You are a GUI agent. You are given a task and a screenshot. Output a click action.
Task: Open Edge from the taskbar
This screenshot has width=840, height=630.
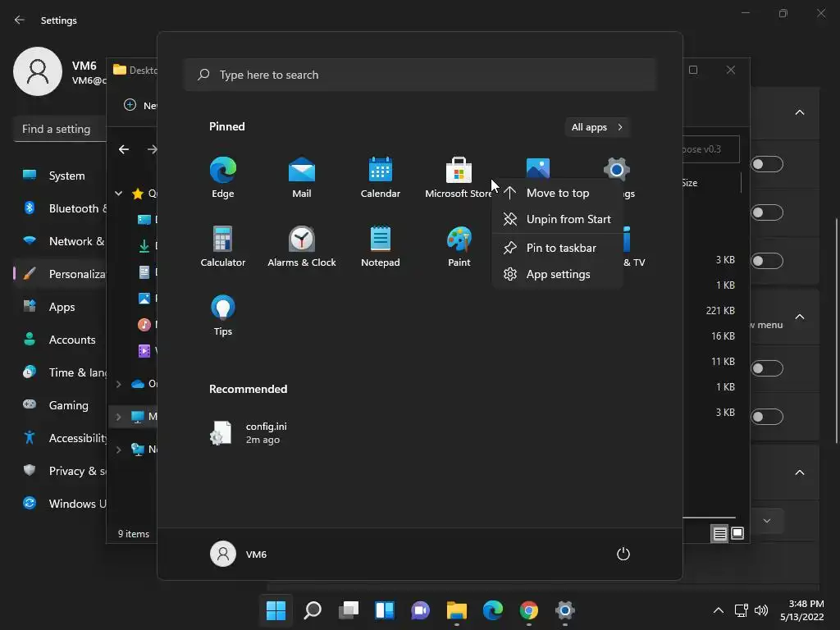[493, 610]
